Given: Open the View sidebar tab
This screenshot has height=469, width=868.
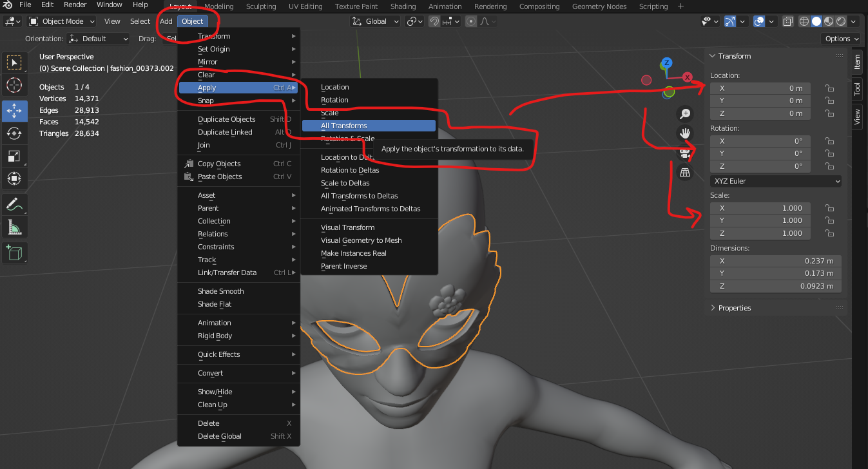Looking at the screenshot, I should (x=857, y=117).
